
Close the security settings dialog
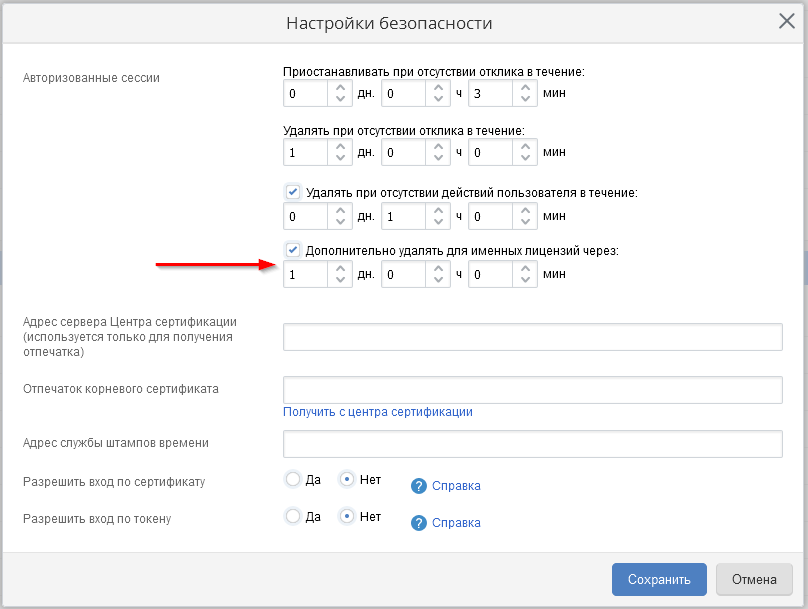coord(787,22)
